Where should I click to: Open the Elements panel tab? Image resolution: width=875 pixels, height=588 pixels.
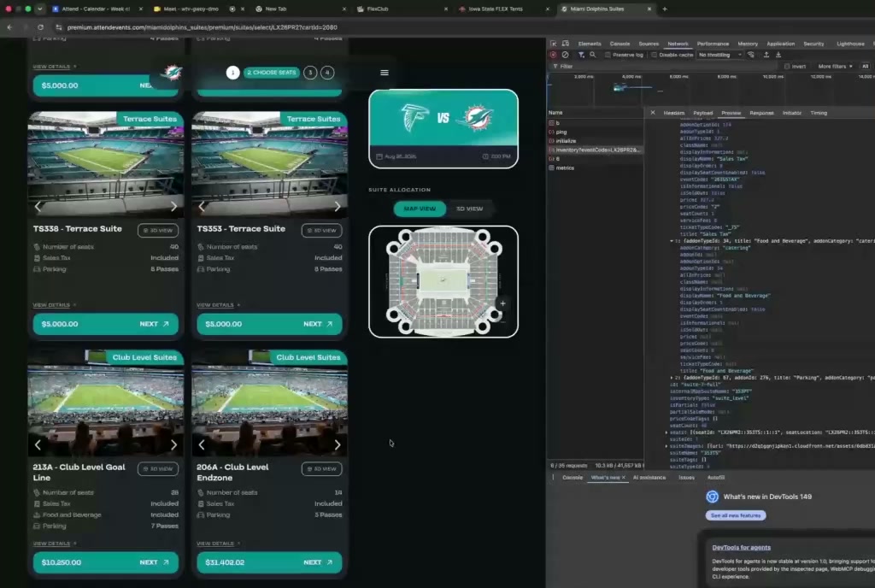coord(590,44)
